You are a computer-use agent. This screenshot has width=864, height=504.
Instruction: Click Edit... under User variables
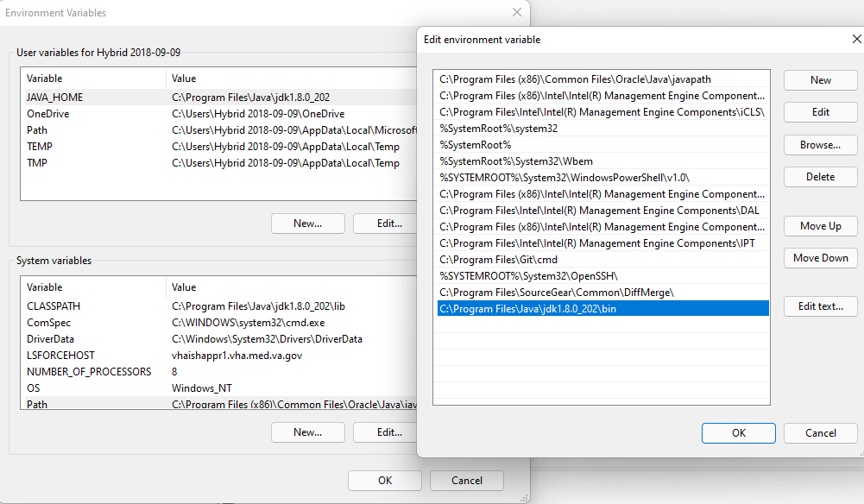tap(386, 224)
